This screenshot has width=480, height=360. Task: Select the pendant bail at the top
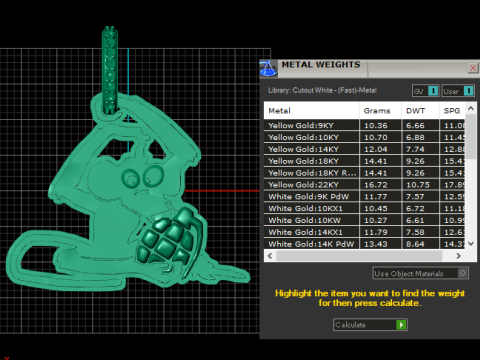point(110,70)
